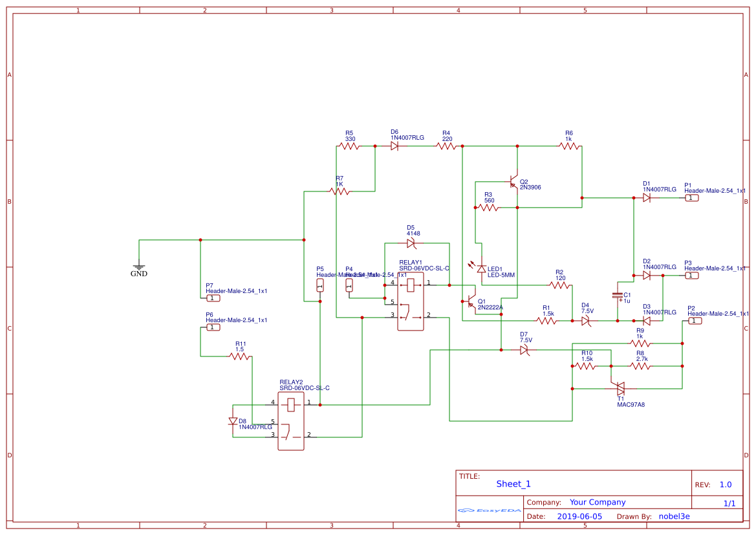
Task: Click the D5 4148 diode symbol
Action: pyautogui.click(x=411, y=243)
